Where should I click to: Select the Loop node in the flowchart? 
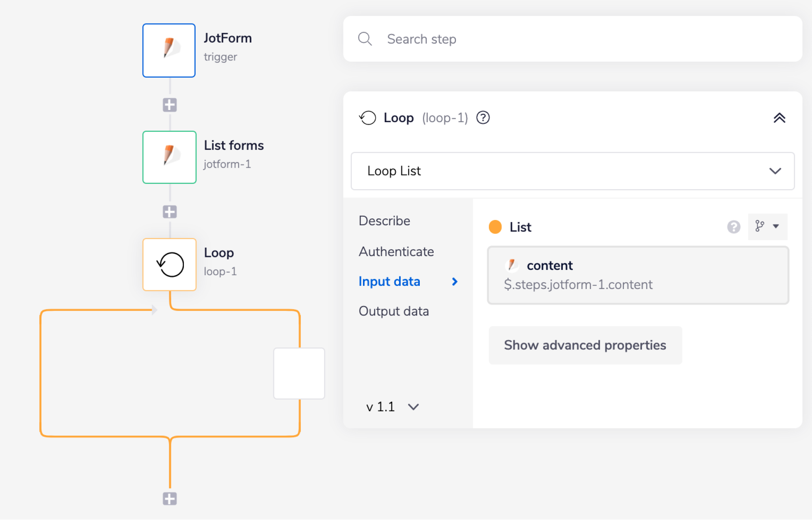[169, 264]
